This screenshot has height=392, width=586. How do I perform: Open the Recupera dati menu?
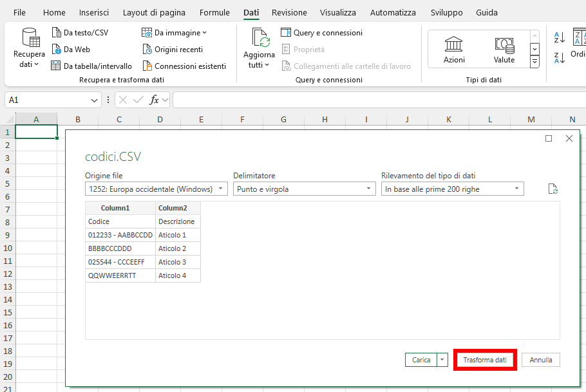tap(28, 48)
